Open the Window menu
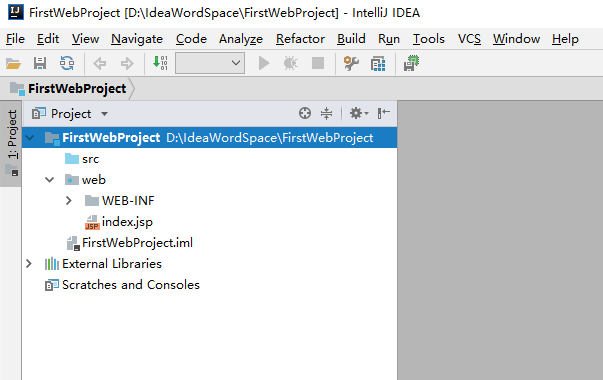Screen dimensions: 603x380 click(516, 39)
